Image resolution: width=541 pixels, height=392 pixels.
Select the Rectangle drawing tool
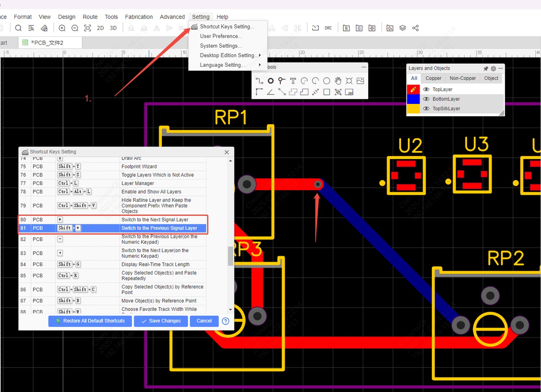pos(326,92)
